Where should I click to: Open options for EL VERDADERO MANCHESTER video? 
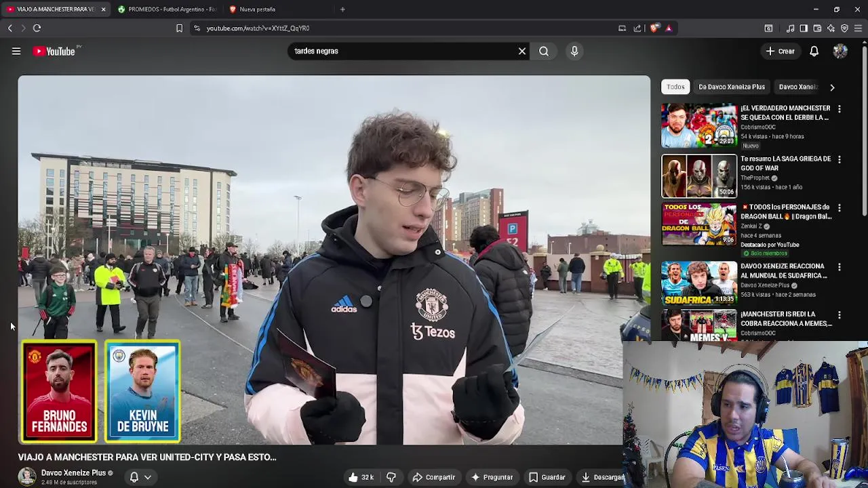840,109
